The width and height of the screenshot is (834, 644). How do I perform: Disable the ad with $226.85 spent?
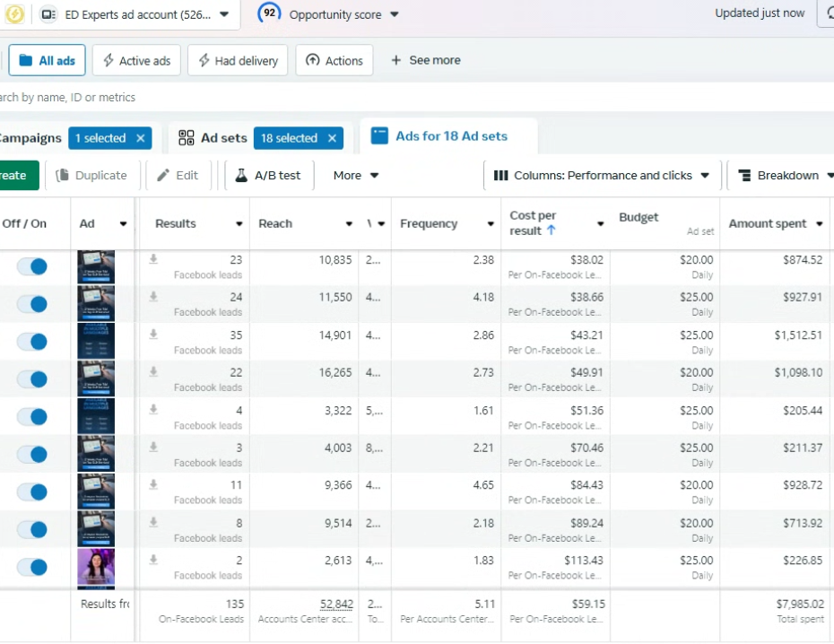pos(32,567)
